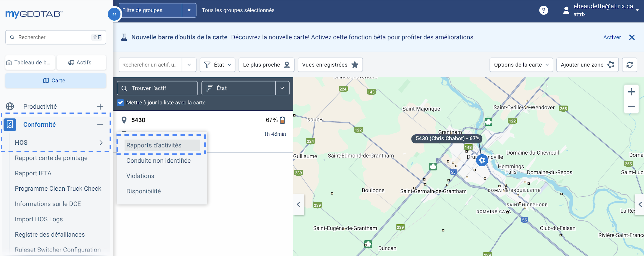644x256 pixels.
Task: Open Registre des défaillances
Action: point(50,235)
